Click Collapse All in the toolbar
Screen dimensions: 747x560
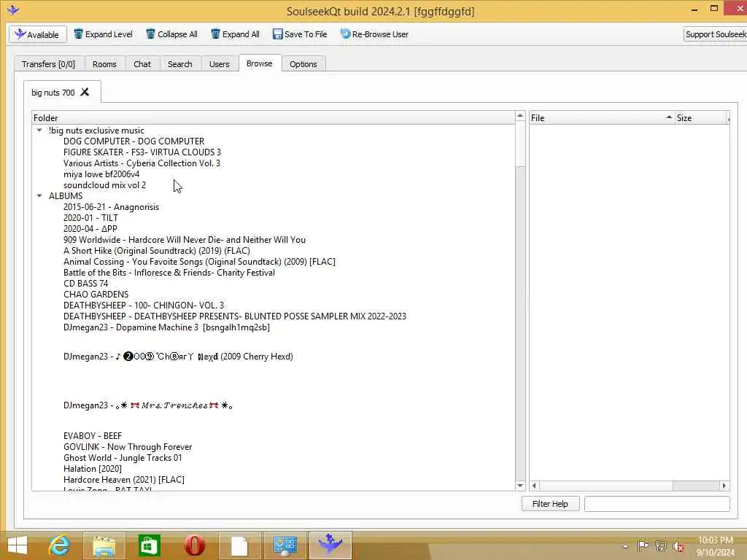(x=171, y=34)
